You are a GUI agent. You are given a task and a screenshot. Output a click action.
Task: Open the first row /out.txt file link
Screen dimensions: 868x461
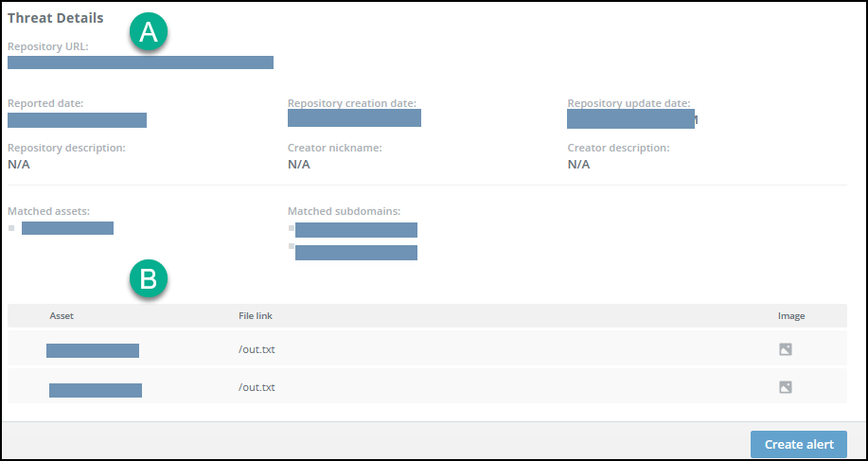pos(257,349)
